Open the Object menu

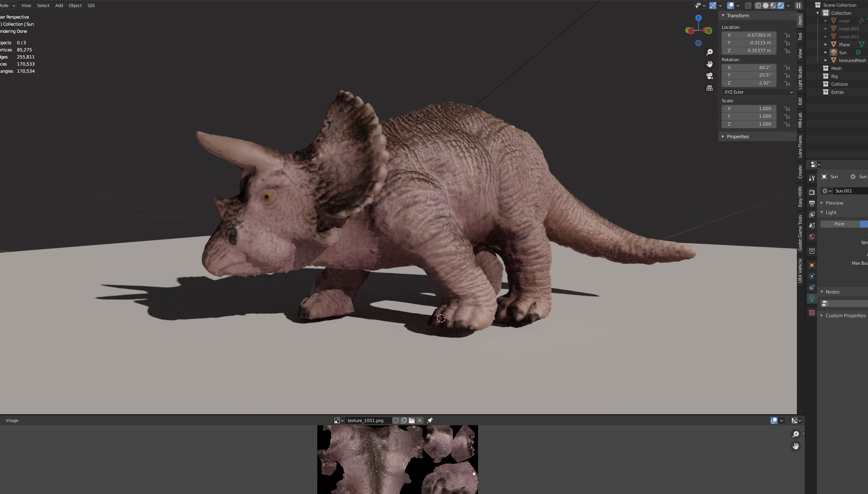coord(75,6)
